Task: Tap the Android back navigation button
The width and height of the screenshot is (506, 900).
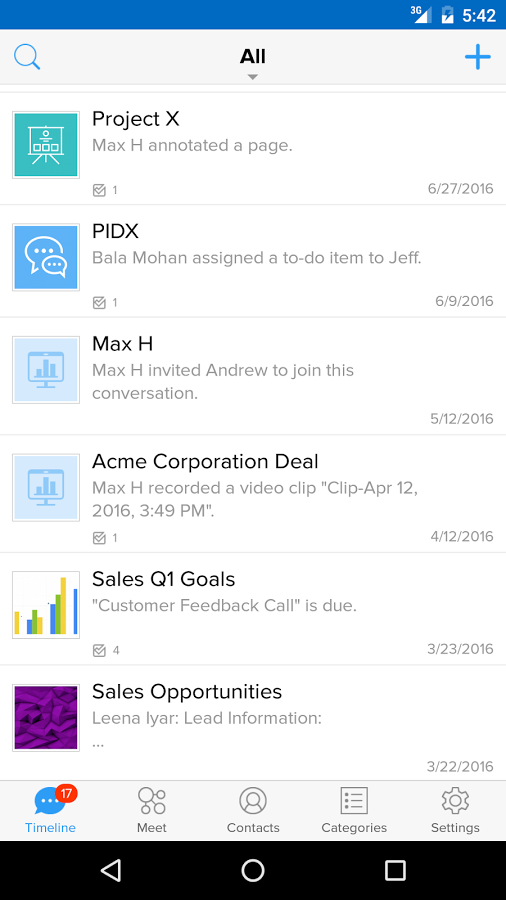Action: coord(111,870)
